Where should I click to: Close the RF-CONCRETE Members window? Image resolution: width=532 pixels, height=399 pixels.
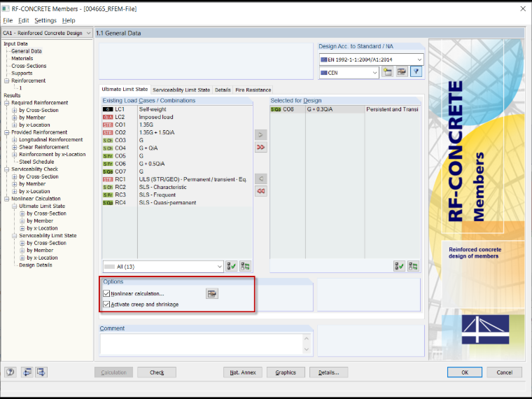[x=523, y=9]
